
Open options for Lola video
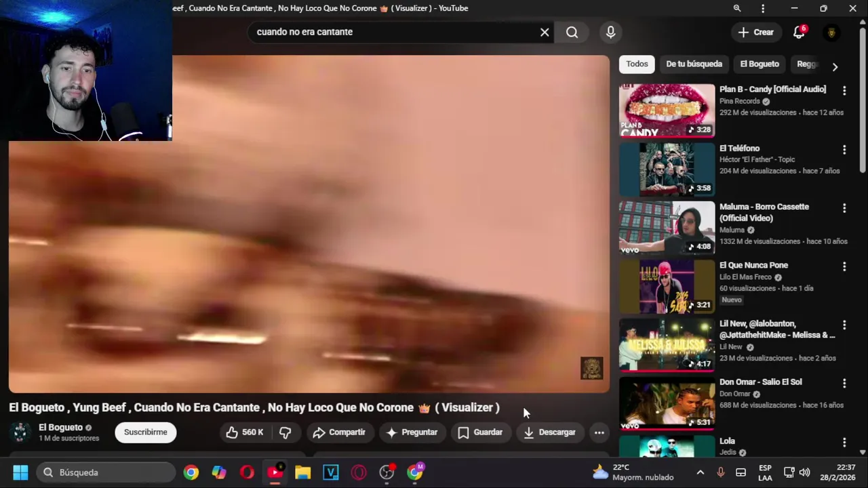[x=844, y=442]
